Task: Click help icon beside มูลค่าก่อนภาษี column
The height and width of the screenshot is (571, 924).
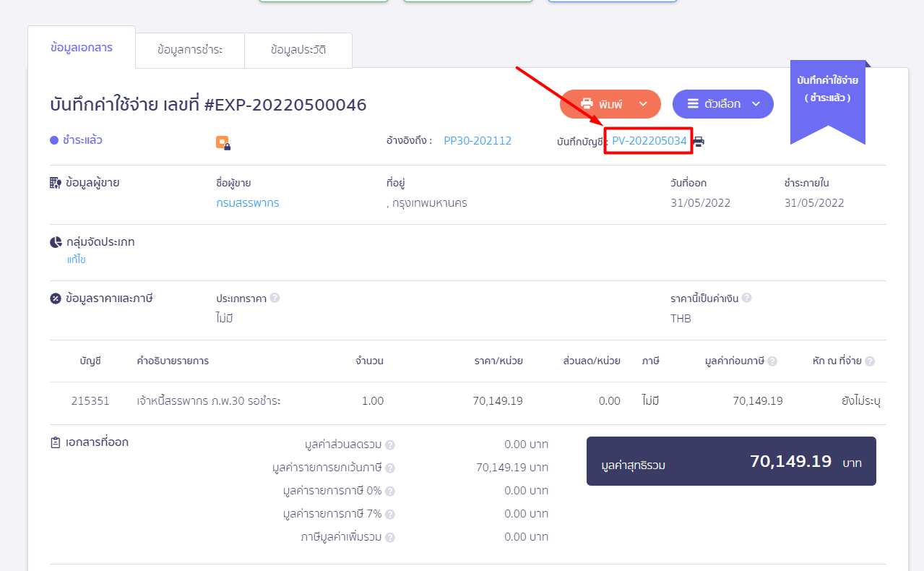Action: click(x=772, y=361)
